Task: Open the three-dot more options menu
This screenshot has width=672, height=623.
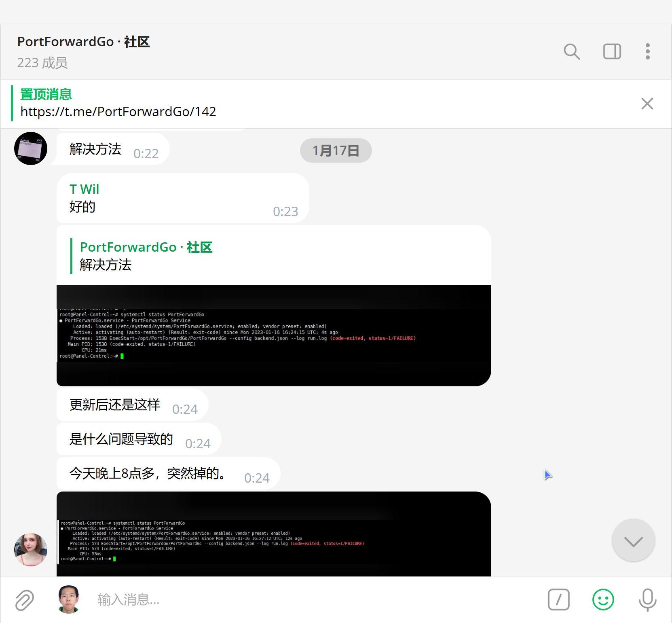Action: [x=647, y=51]
